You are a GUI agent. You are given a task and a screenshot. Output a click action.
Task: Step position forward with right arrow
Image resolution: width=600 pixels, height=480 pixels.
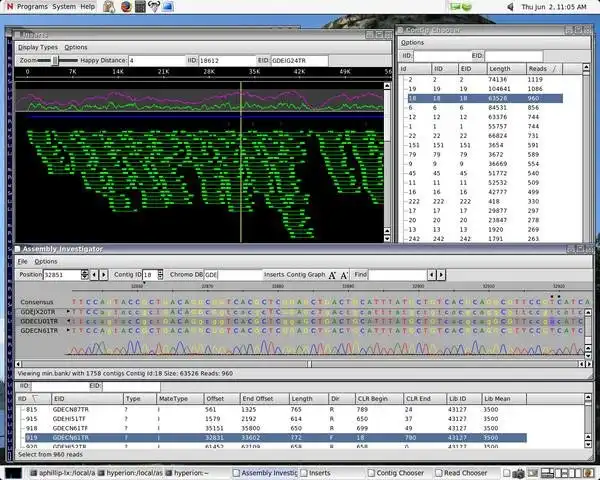pos(104,275)
